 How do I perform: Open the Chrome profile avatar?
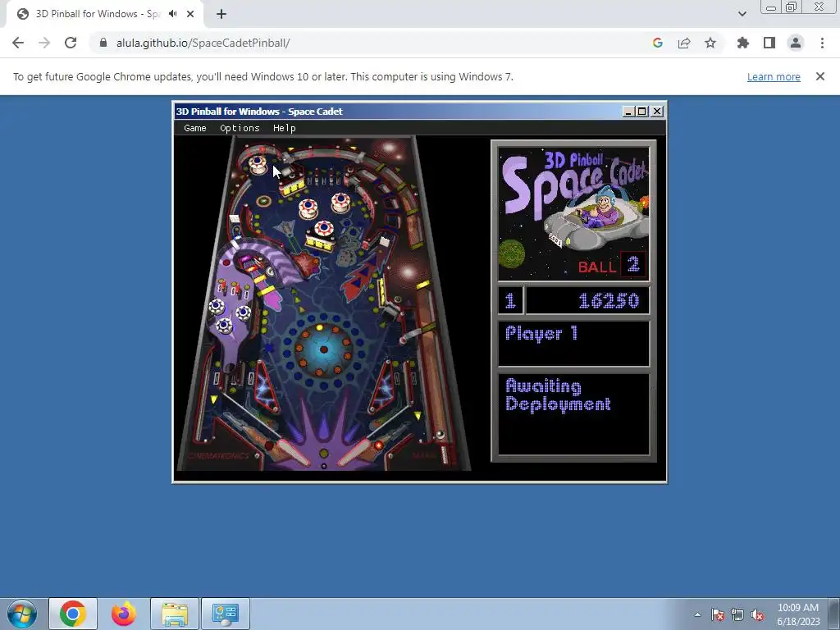pyautogui.click(x=796, y=43)
